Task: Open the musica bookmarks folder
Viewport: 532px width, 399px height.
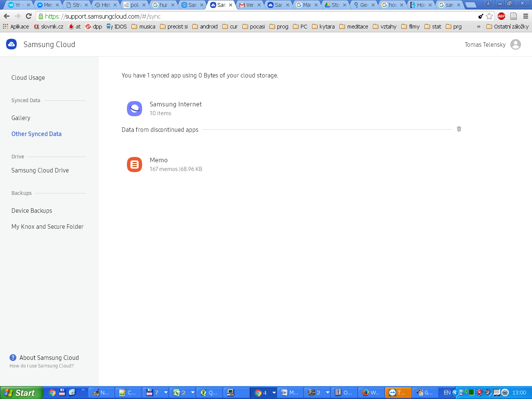Action: [x=143, y=27]
